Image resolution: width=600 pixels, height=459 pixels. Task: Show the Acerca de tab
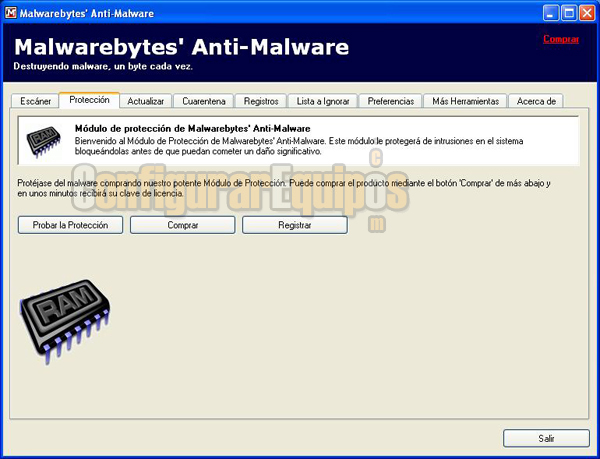536,101
